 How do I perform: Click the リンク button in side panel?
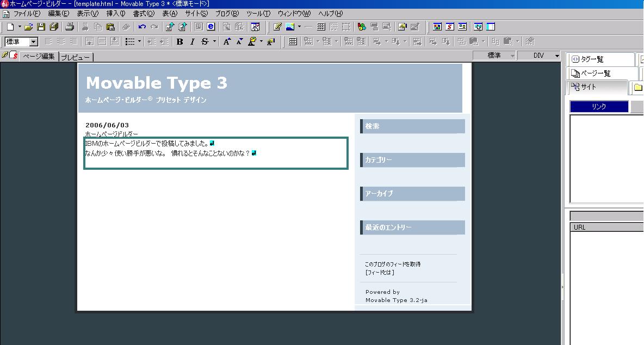pos(599,106)
